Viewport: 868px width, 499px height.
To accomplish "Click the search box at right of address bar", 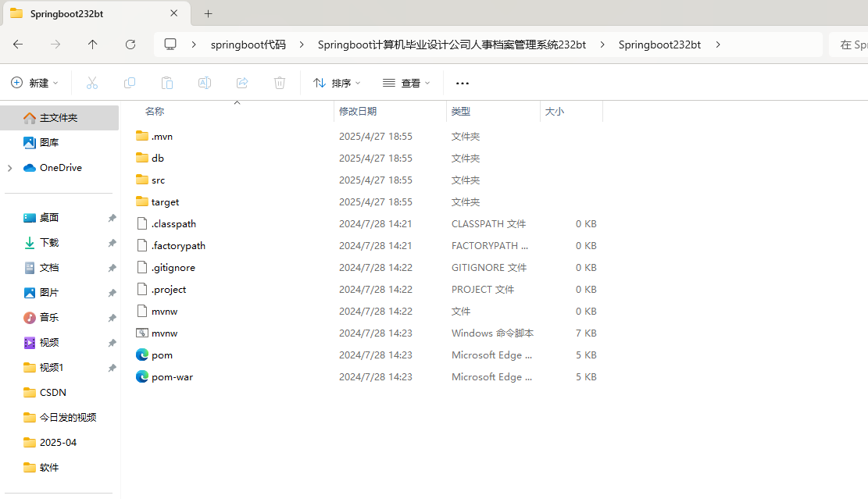I will click(848, 45).
